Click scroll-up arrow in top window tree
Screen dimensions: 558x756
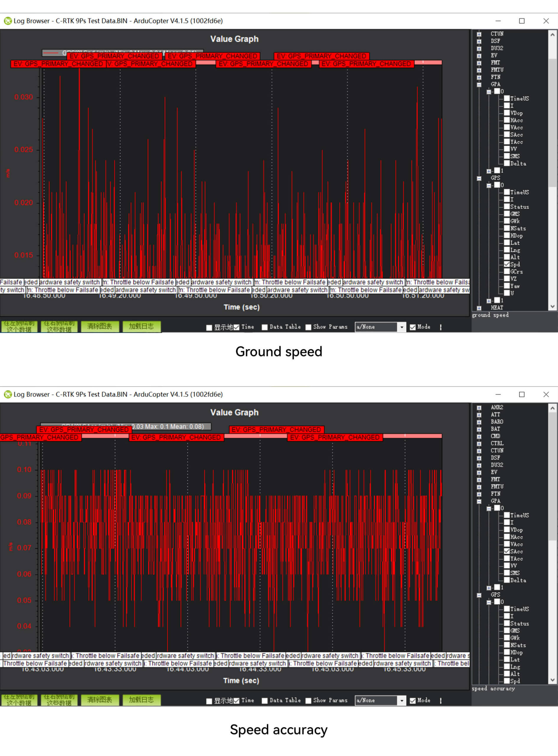(x=552, y=35)
